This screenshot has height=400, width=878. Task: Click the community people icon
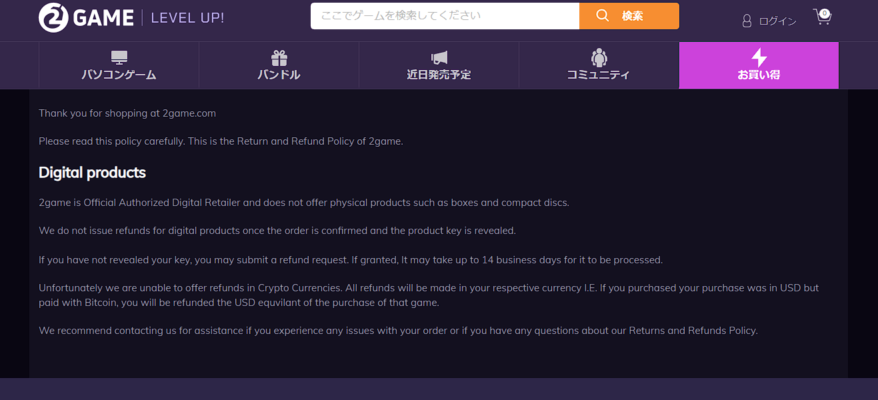[599, 57]
